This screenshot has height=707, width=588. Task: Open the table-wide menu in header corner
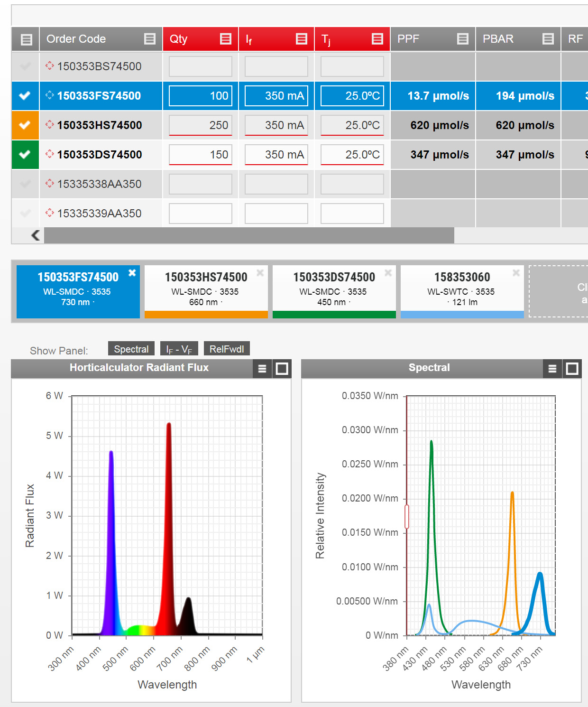27,39
